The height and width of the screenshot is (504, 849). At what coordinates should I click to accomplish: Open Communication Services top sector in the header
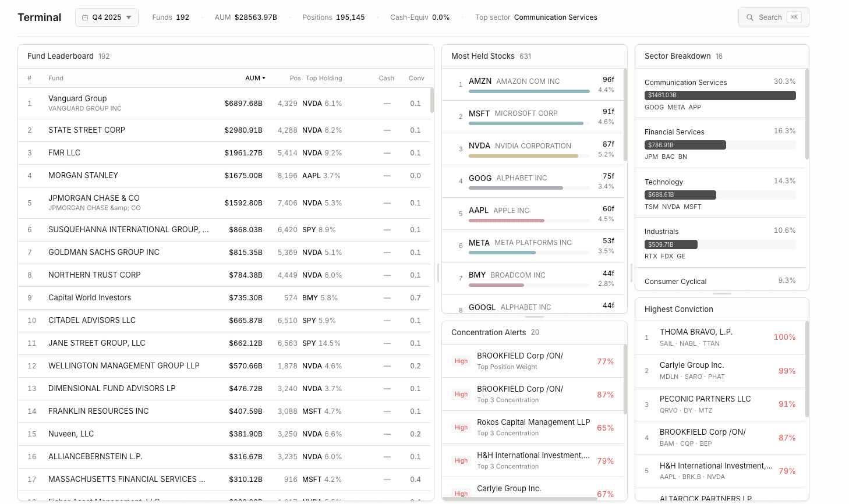pyautogui.click(x=555, y=17)
